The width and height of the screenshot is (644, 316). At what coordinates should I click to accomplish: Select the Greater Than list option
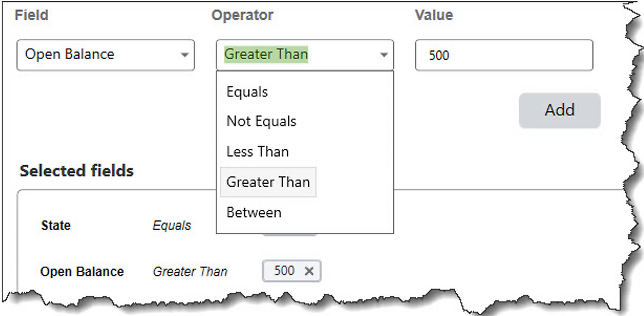(x=268, y=182)
